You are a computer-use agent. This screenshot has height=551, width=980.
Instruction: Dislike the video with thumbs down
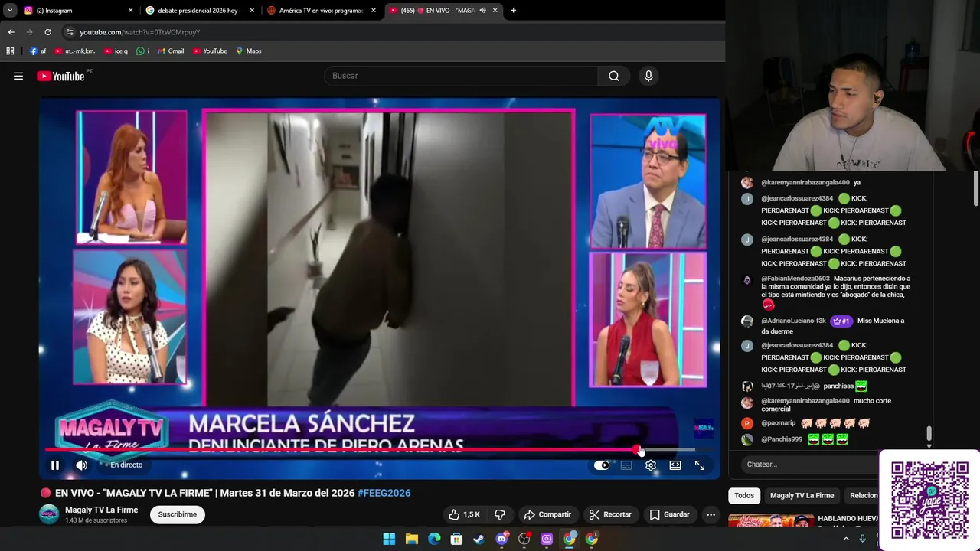(500, 514)
